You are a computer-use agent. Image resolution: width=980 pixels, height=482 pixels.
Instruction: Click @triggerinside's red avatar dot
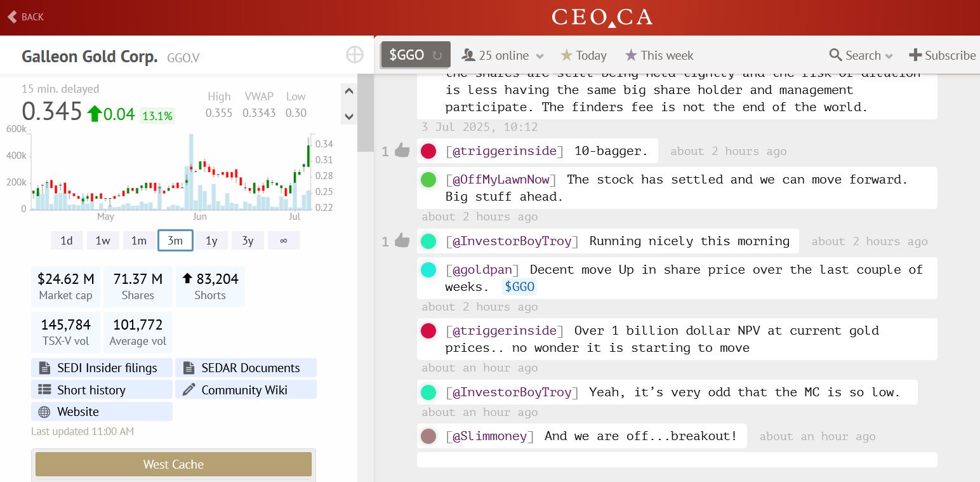click(428, 151)
